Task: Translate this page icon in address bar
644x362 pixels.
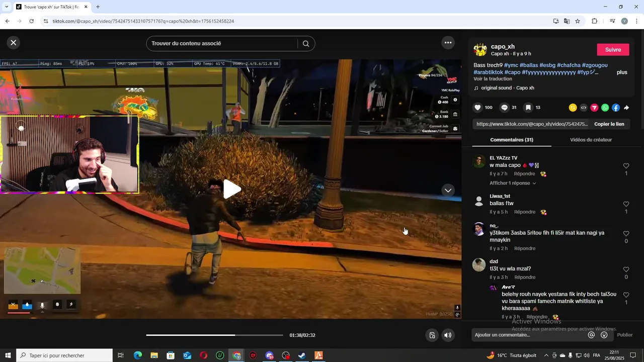Action: point(567,21)
